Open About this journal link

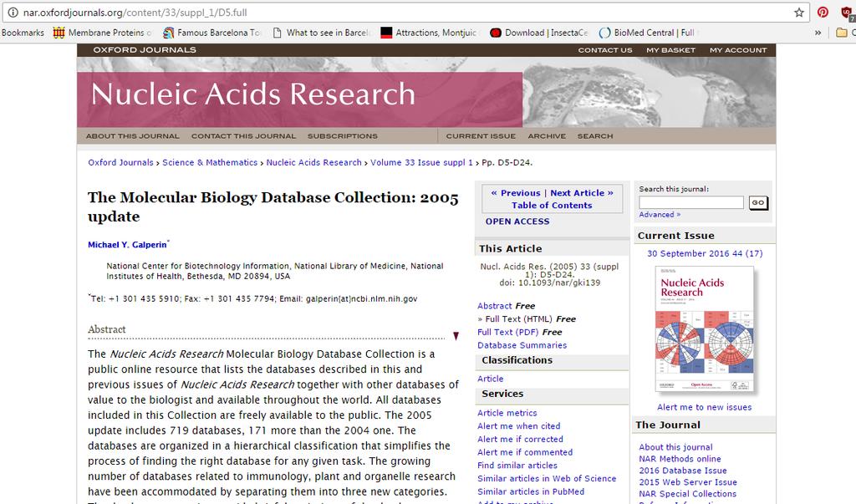click(x=675, y=447)
